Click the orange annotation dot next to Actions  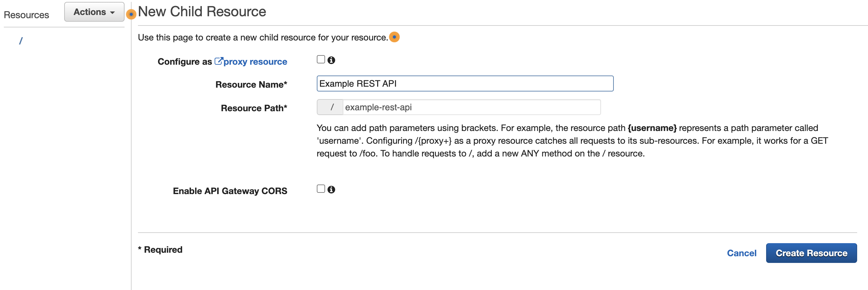pos(131,14)
